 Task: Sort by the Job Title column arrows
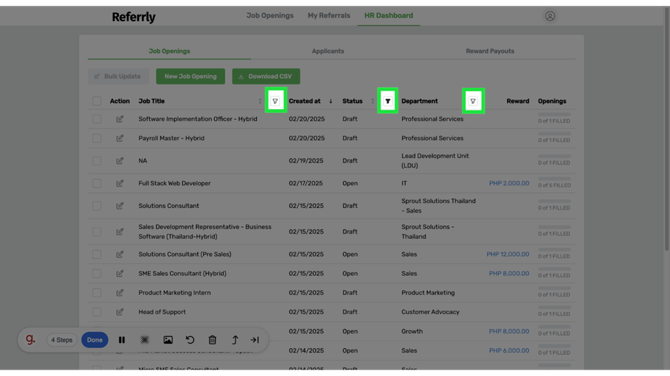(x=260, y=101)
